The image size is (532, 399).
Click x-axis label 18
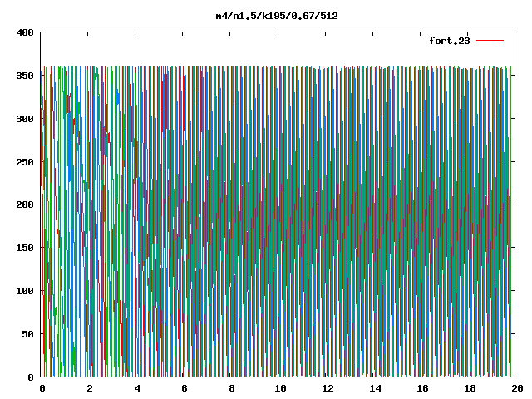point(470,388)
